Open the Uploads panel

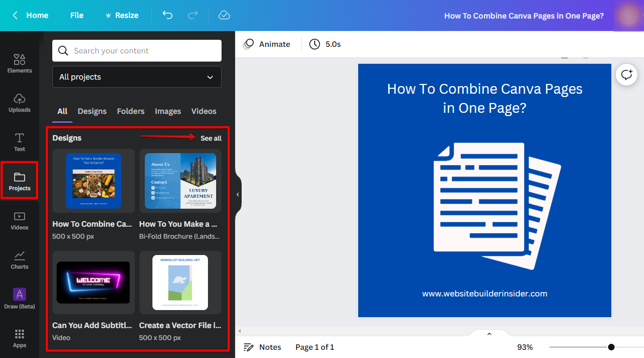pyautogui.click(x=20, y=102)
